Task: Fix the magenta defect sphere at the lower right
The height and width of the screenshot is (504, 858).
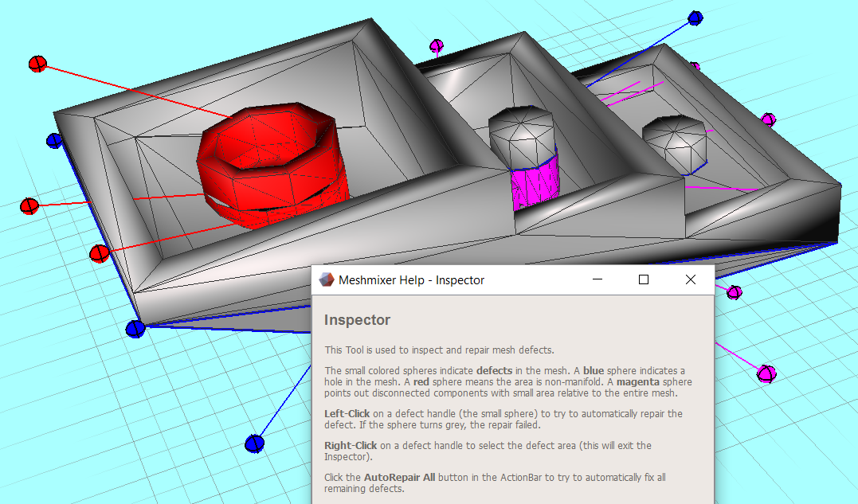Action: point(766,373)
